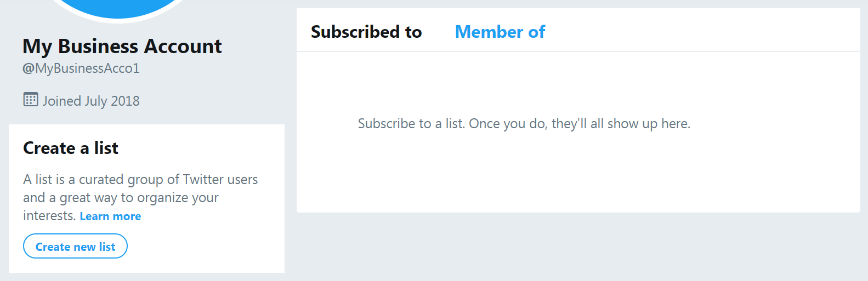The image size is (868, 281).
Task: Open the Member of tab
Action: pos(500,32)
